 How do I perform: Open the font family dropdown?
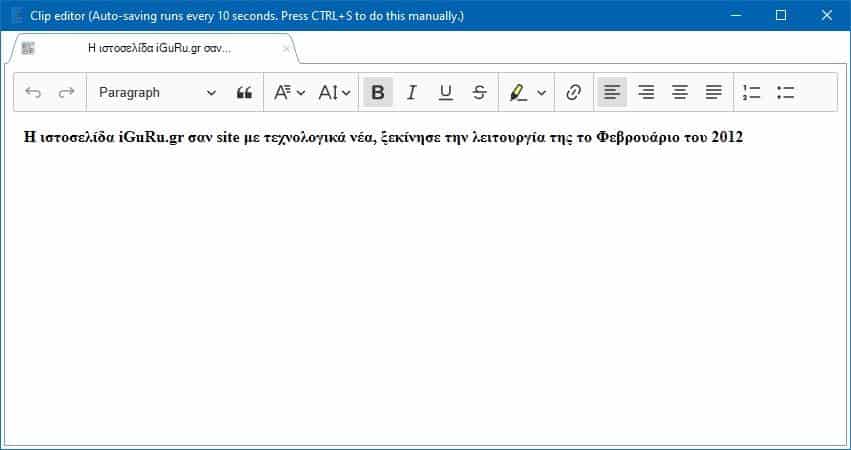[289, 92]
